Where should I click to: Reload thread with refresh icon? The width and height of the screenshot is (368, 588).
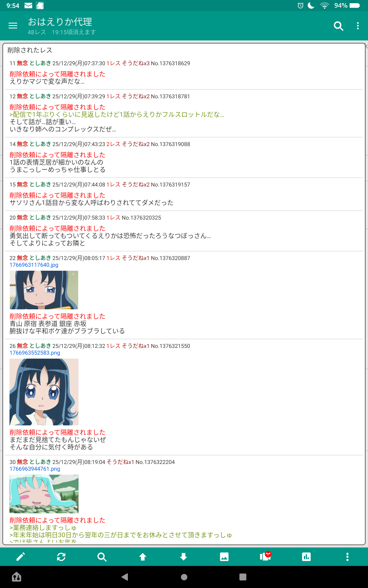61,557
